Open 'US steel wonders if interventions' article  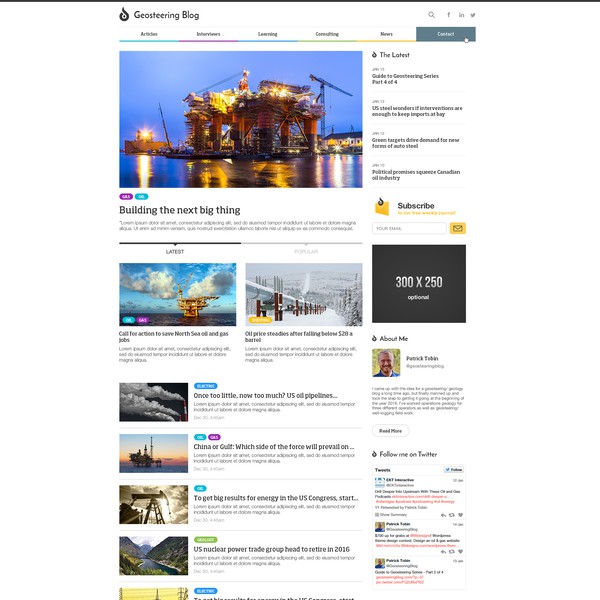[417, 111]
